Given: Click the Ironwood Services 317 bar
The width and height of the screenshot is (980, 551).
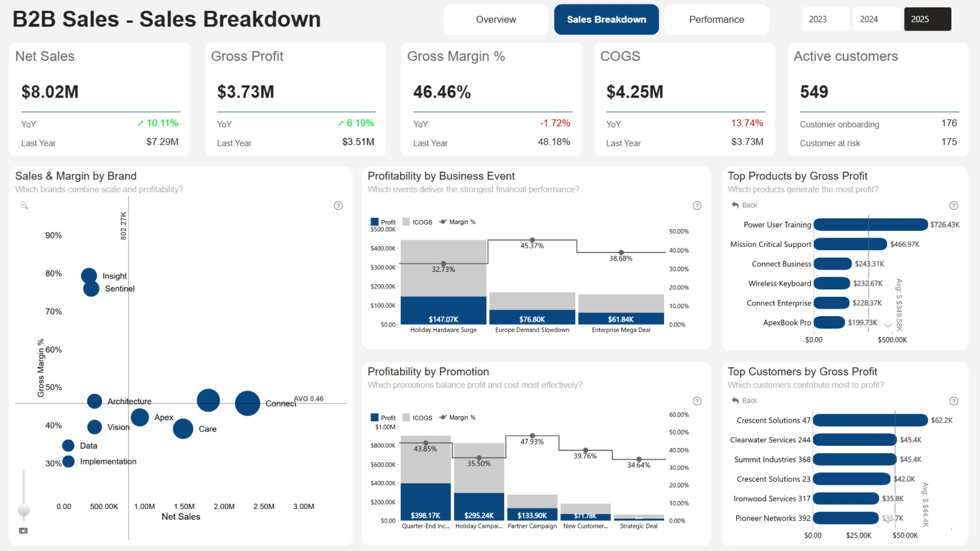Looking at the screenshot, I should (846, 498).
